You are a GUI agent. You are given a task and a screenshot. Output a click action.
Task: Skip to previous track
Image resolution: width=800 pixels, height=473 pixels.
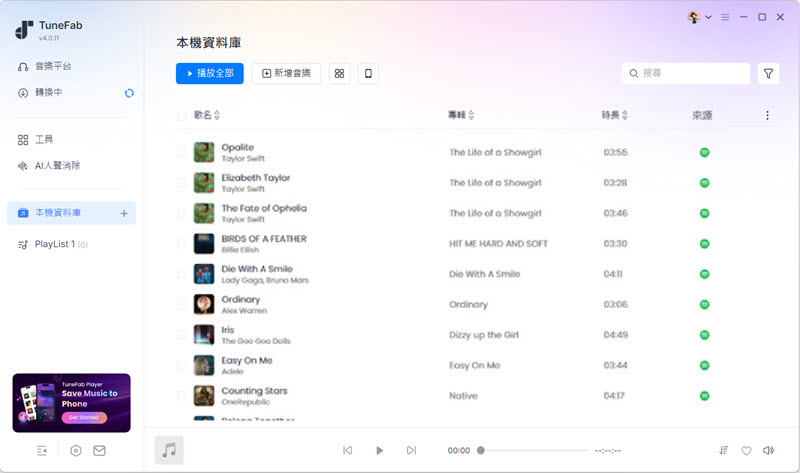click(347, 450)
